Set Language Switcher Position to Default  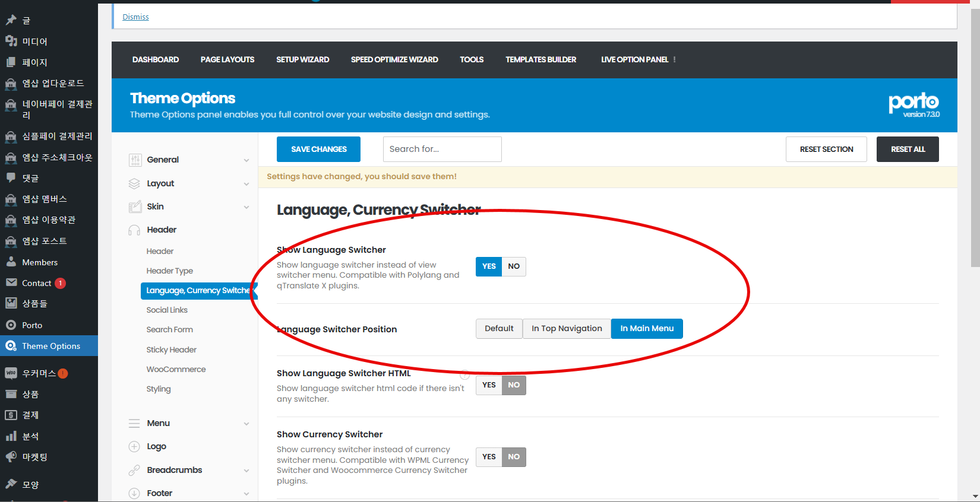[499, 329]
